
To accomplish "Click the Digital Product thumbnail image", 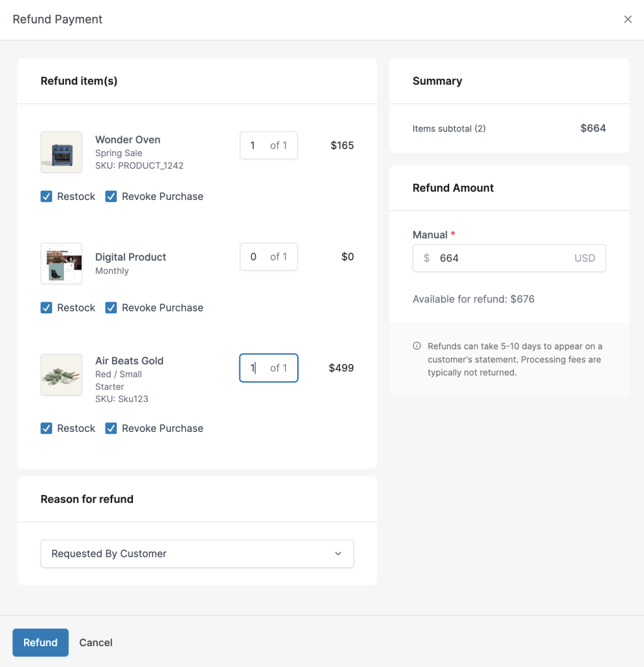I will pos(61,264).
